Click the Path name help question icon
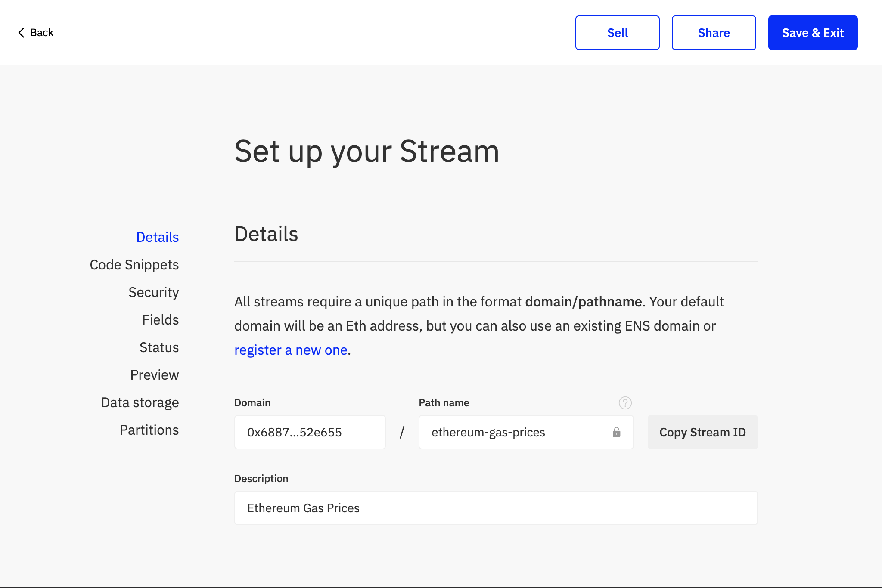The image size is (882, 588). coord(625,403)
